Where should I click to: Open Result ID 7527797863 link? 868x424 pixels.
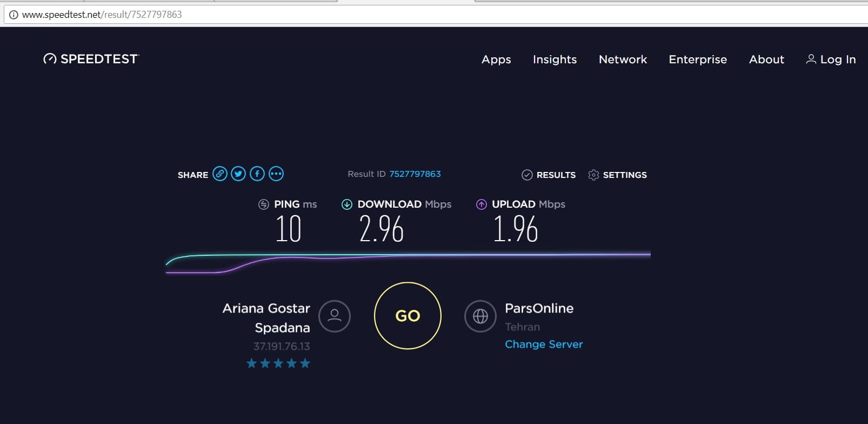point(415,174)
